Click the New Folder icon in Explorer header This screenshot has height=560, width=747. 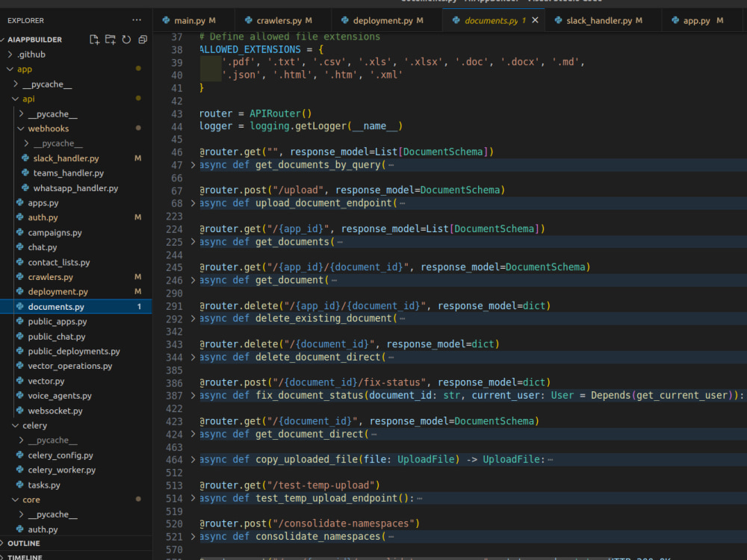tap(111, 40)
